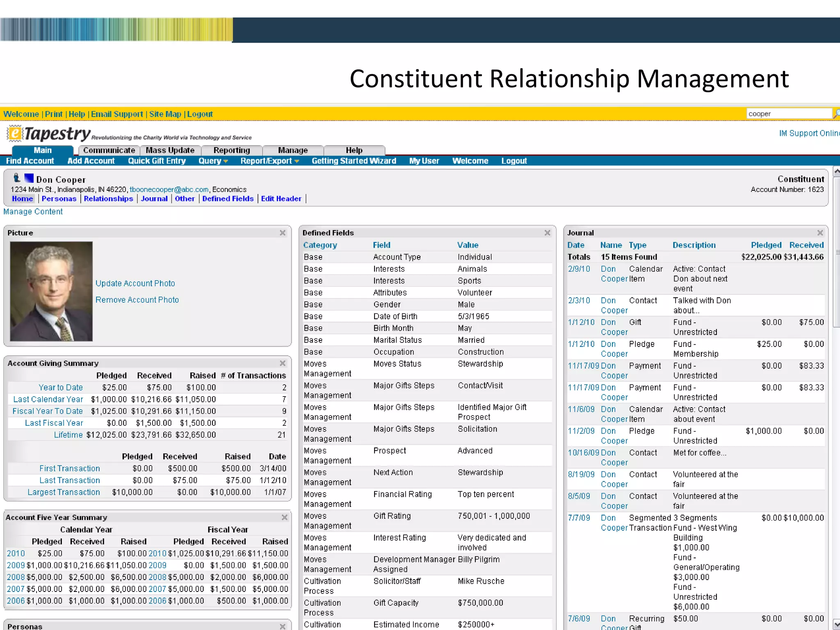Select the Help tab
The image size is (840, 630).
(354, 150)
